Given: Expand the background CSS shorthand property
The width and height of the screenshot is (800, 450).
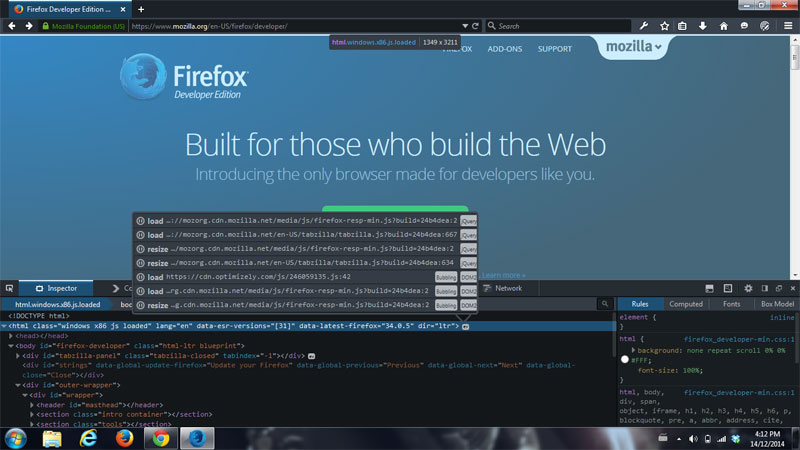Looking at the screenshot, I should coord(633,351).
